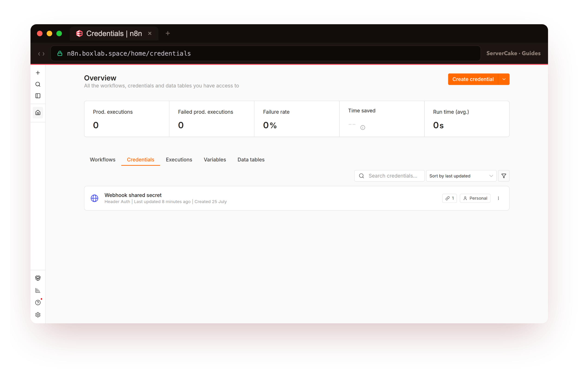Click the browser forward arrow
Image resolution: width=588 pixels, height=379 pixels.
(44, 54)
